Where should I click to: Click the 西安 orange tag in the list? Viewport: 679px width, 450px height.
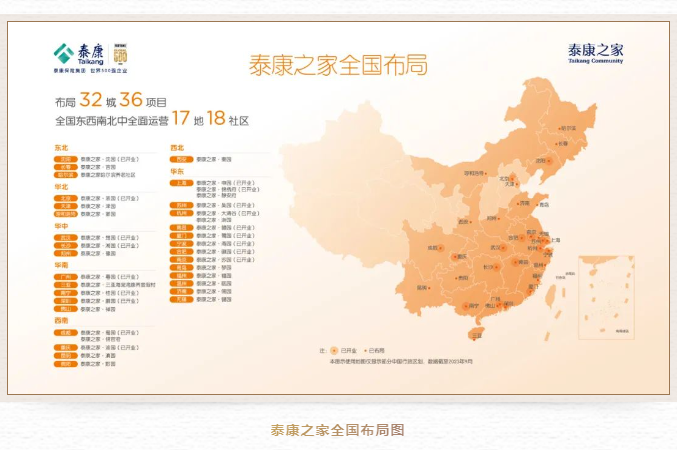182,159
